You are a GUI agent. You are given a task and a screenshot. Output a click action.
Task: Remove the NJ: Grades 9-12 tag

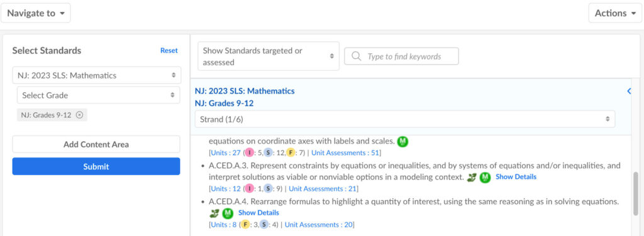pos(80,115)
